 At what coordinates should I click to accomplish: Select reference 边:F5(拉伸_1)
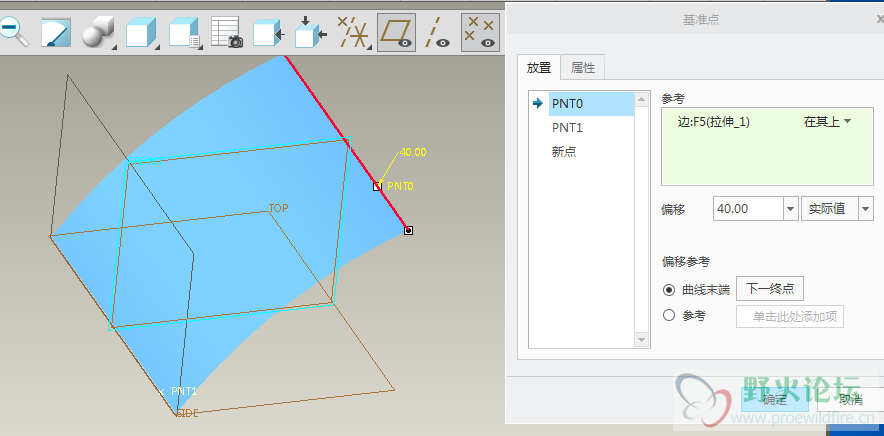(x=714, y=122)
